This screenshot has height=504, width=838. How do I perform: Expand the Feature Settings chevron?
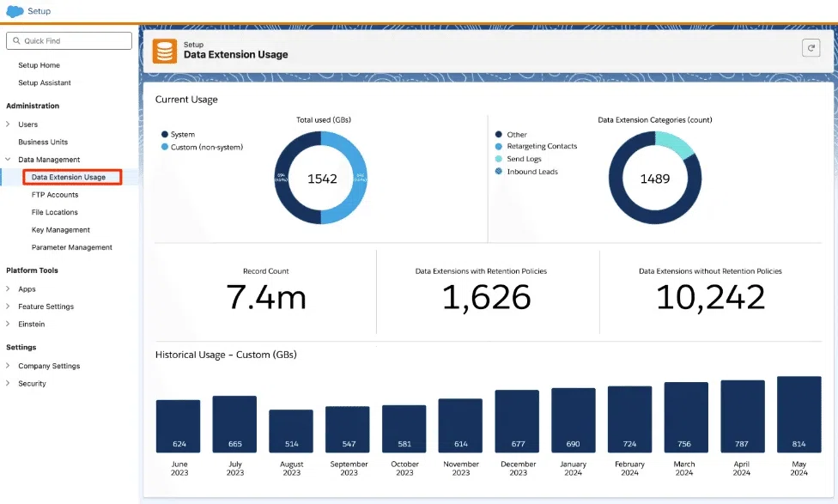(8, 307)
